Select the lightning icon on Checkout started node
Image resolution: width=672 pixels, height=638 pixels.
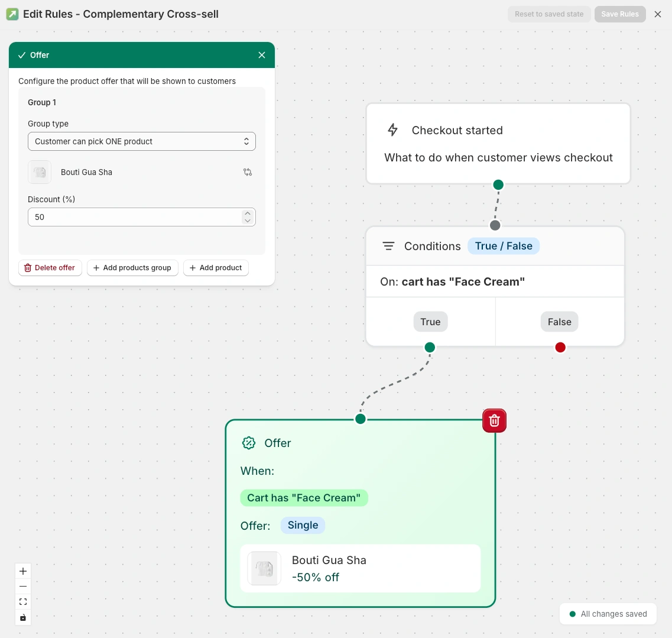click(392, 130)
